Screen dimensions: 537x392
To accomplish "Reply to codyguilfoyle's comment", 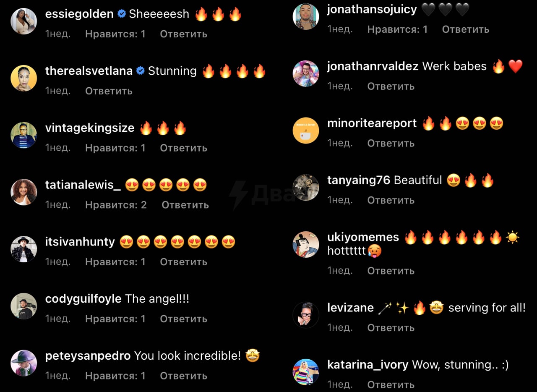I will tap(183, 319).
